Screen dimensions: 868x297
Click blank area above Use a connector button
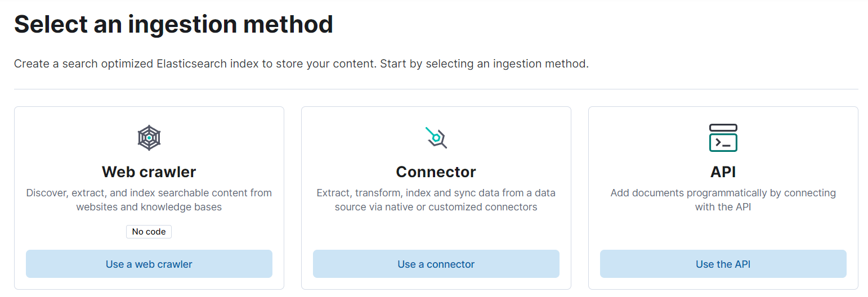click(x=436, y=232)
